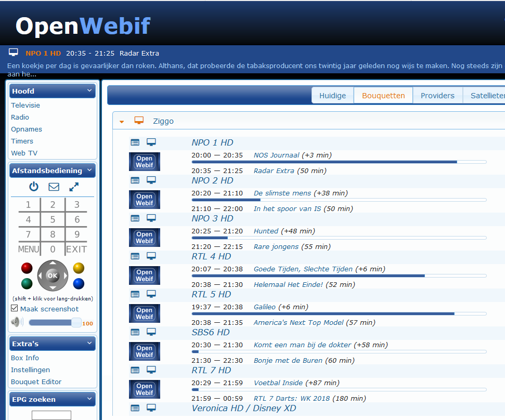Stream NPO 2 HD via monitor icon
The width and height of the screenshot is (505, 420).
(151, 180)
